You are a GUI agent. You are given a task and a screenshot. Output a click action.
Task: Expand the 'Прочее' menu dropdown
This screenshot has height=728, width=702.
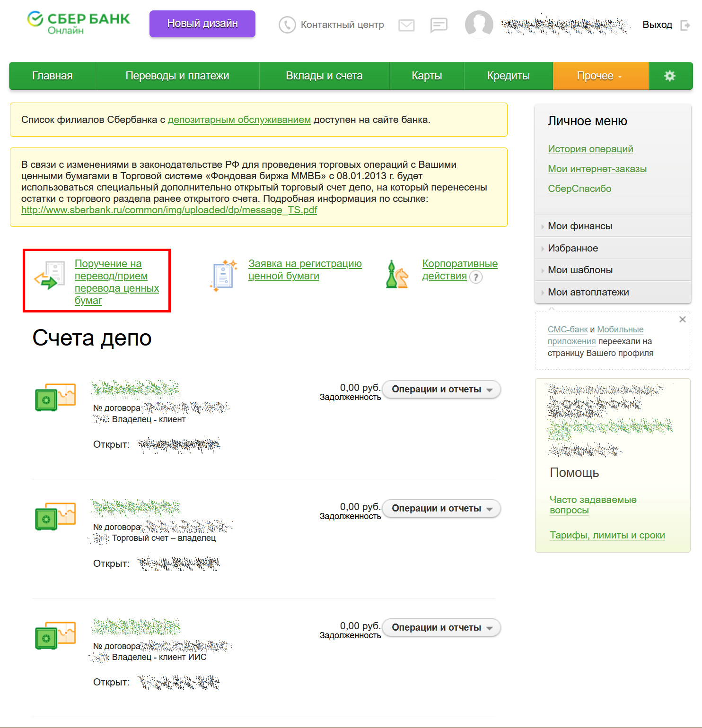point(601,76)
